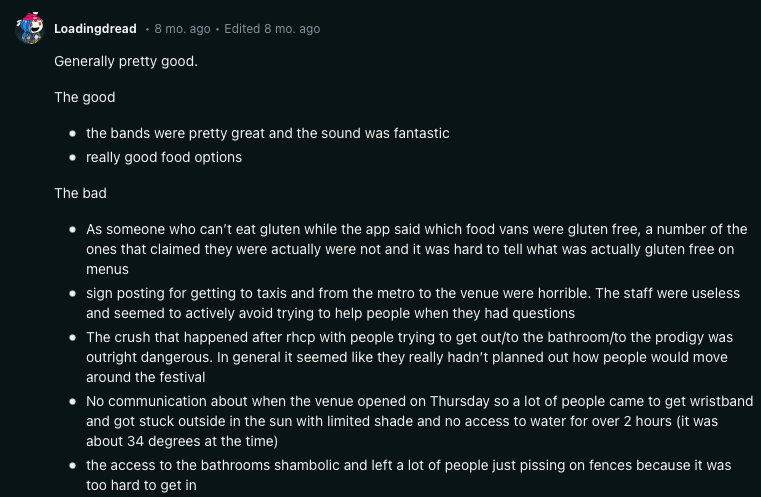Viewport: 761px width, 497px height.
Task: Click the bullet about bands and fantastic sound
Action: tap(267, 133)
